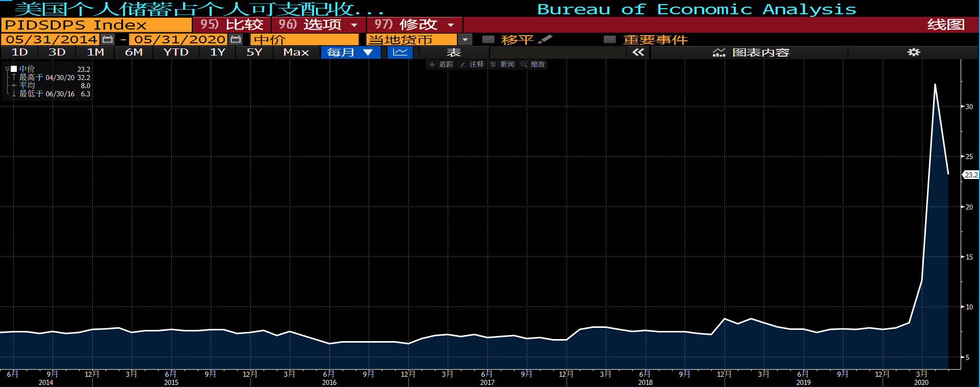Click the 95) 比较 compare button
980x387 pixels.
(x=231, y=24)
